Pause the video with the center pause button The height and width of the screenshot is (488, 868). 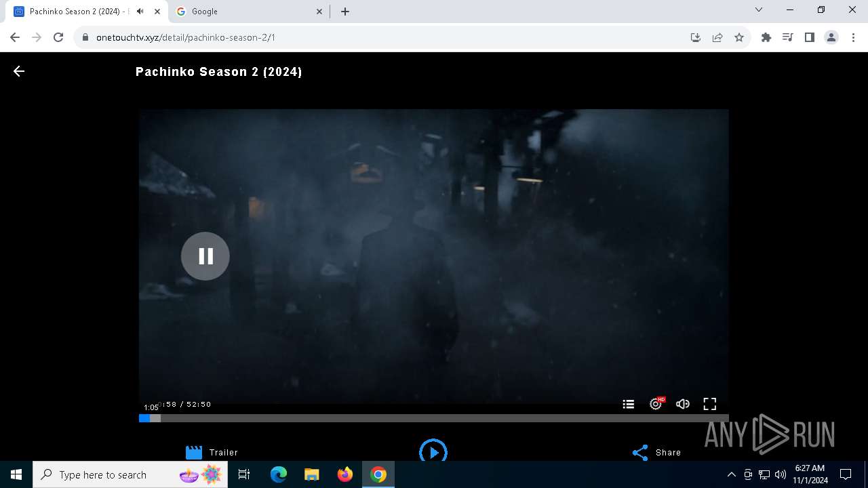[205, 256]
